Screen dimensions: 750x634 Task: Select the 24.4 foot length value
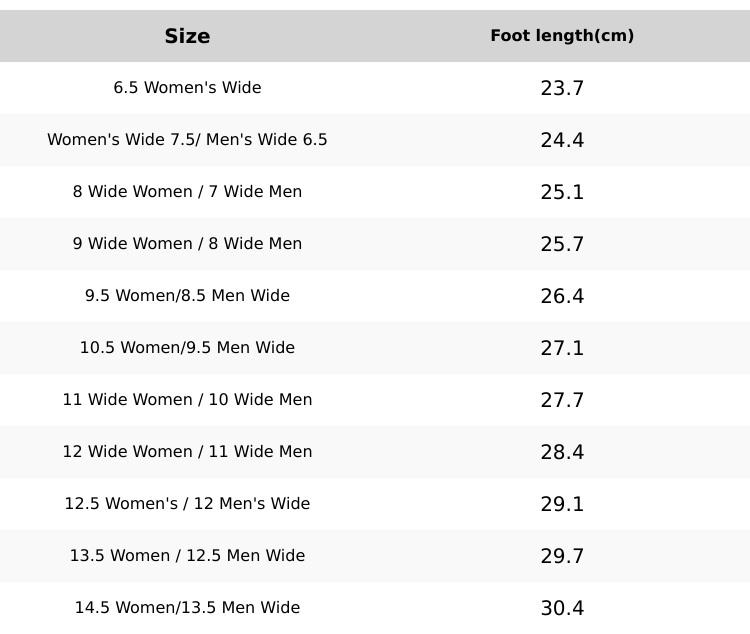(x=562, y=140)
